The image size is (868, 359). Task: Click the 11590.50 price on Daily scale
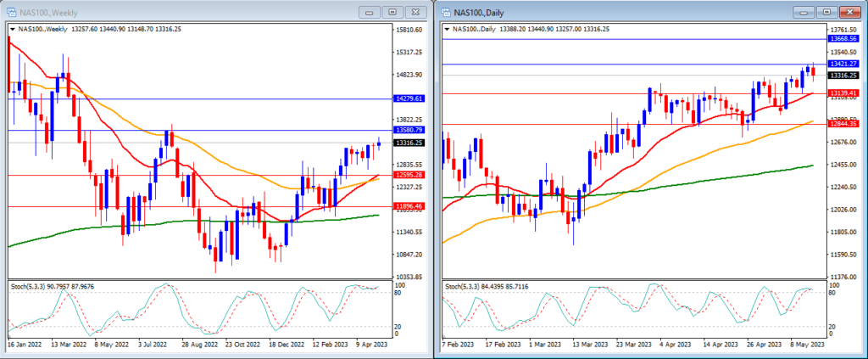[843, 255]
